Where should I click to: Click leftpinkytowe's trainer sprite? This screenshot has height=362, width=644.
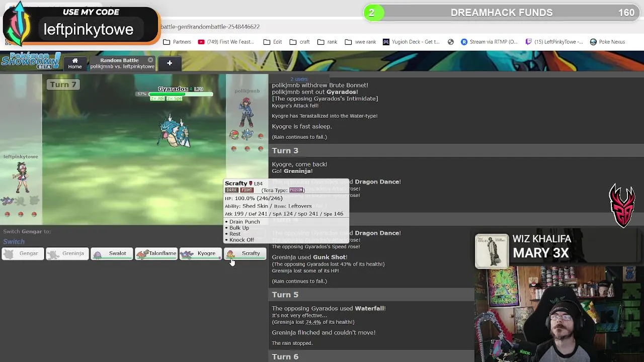pos(21,177)
